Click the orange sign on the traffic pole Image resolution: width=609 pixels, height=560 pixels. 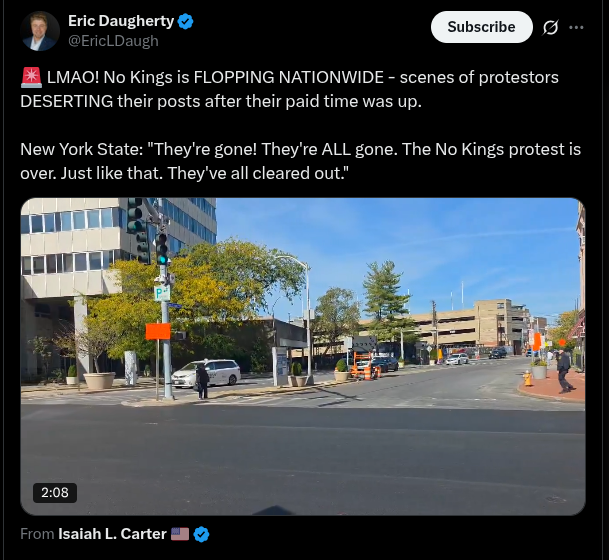tap(158, 331)
